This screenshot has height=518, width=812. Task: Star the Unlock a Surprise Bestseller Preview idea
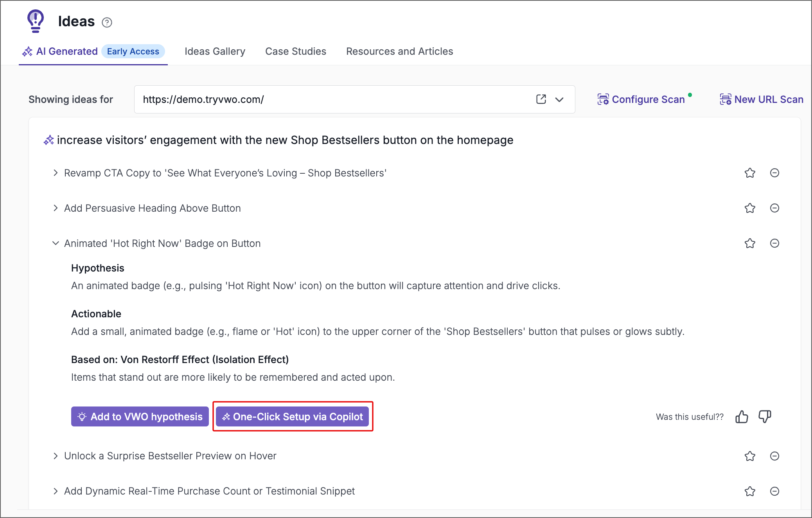click(x=750, y=456)
